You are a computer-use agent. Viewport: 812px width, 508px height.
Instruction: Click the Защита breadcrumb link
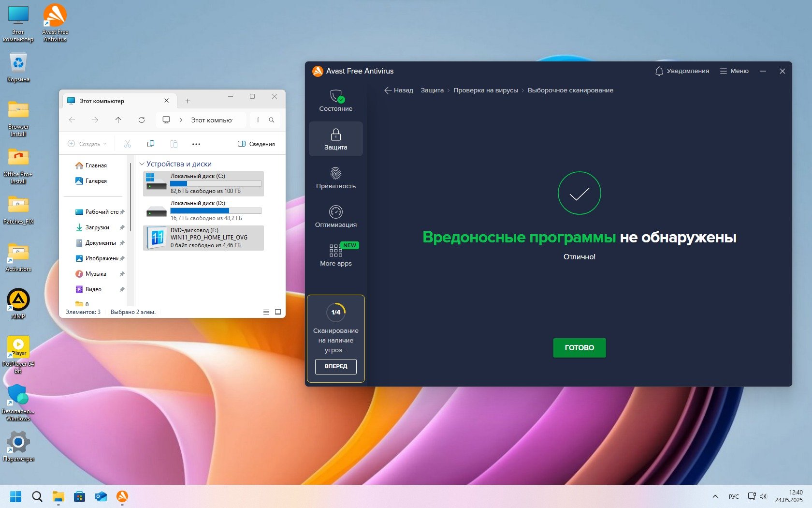(432, 90)
